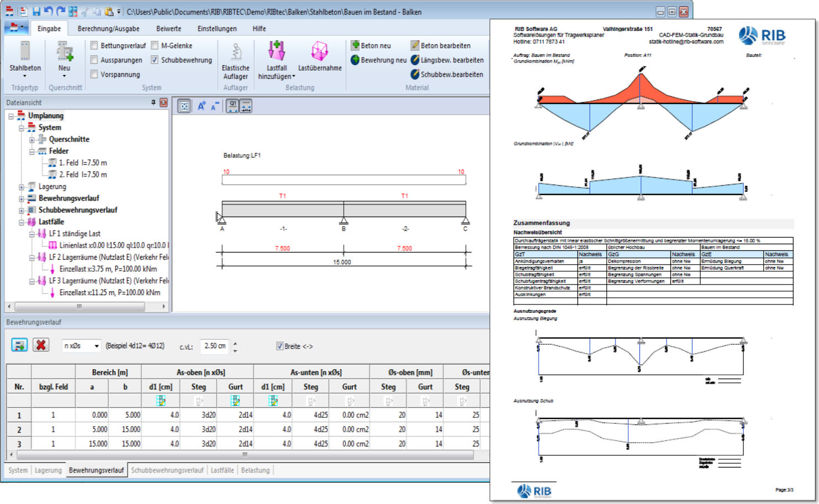This screenshot has height=504, width=819.
Task: Switch to the Lagerung bottom tab
Action: pyautogui.click(x=48, y=470)
